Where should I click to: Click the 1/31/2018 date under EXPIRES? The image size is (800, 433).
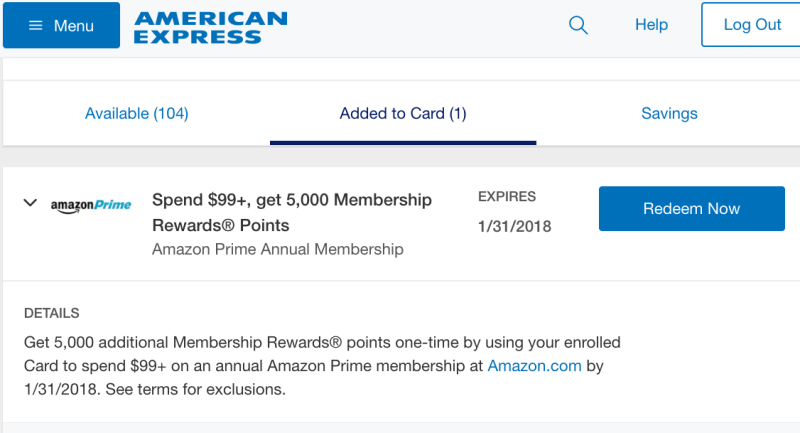pos(514,226)
